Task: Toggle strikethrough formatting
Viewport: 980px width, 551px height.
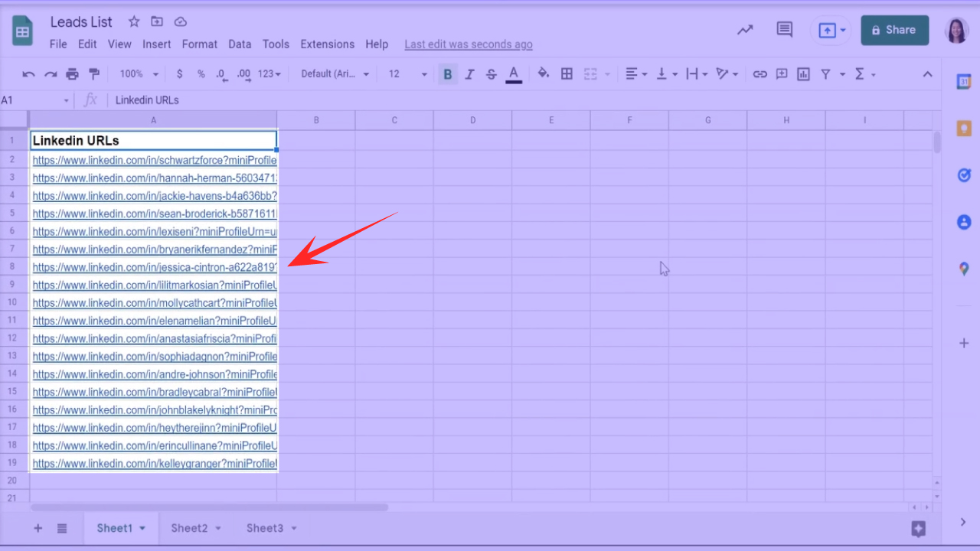Action: click(492, 74)
